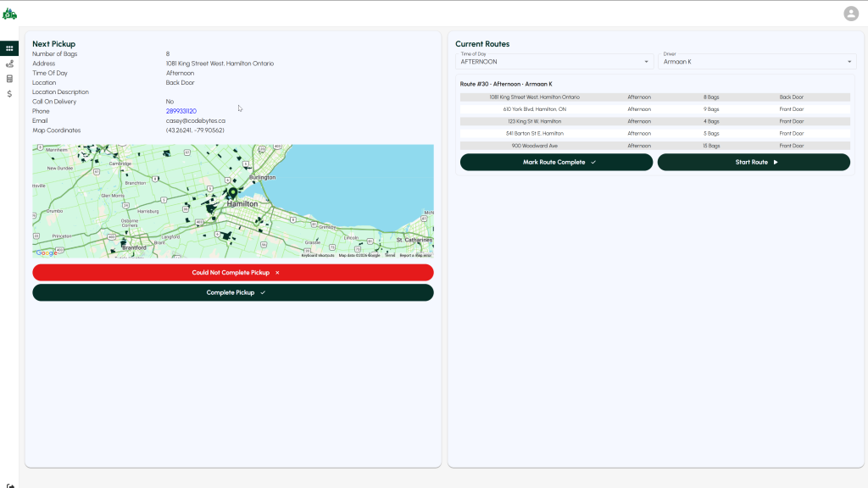Viewport: 868px width, 488px height.
Task: Click the Complete Pickup button
Action: [x=233, y=292]
